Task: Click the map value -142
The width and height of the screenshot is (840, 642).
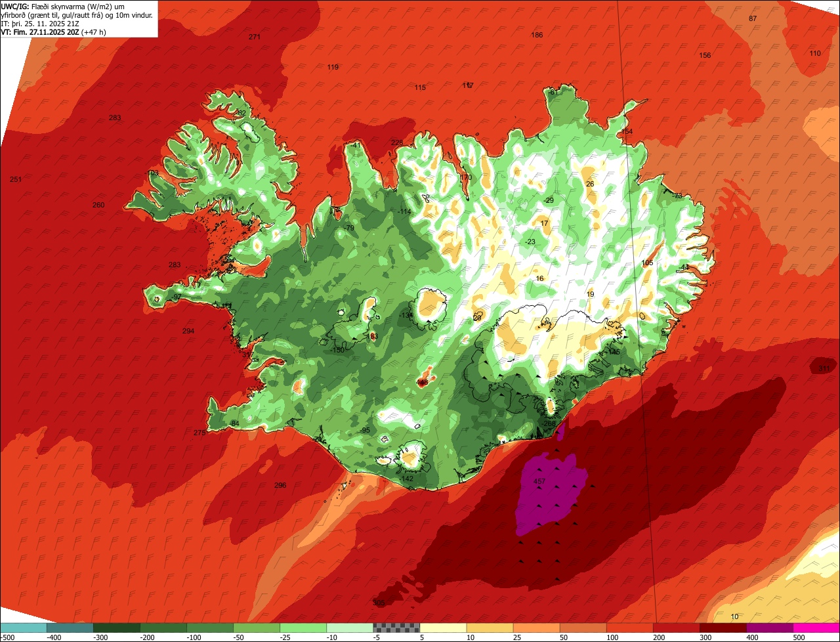Action: point(407,479)
